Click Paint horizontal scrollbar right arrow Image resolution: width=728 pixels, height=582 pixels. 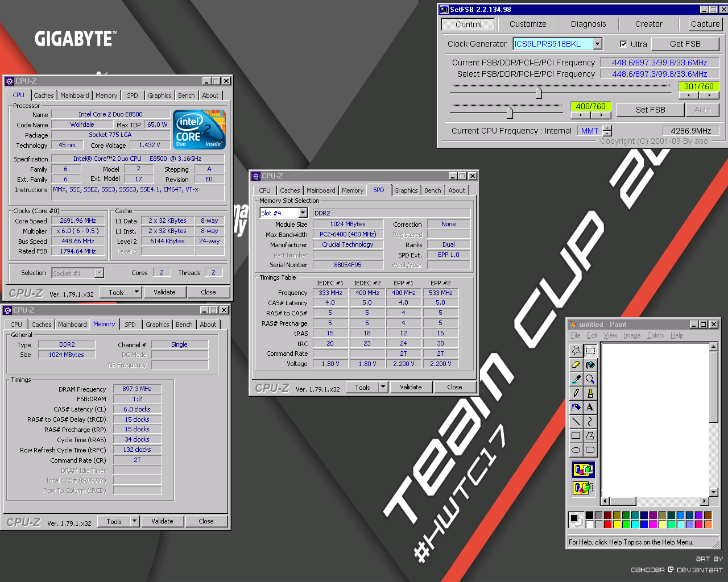point(705,501)
